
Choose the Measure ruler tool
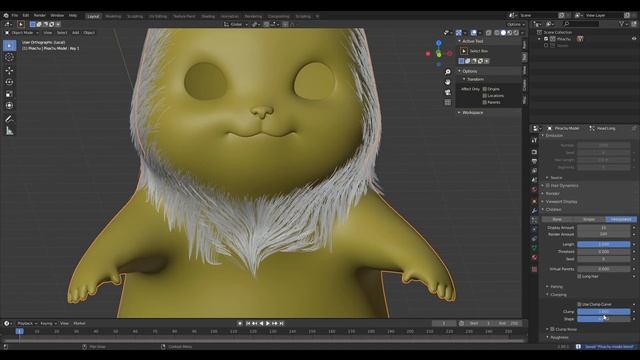point(9,131)
